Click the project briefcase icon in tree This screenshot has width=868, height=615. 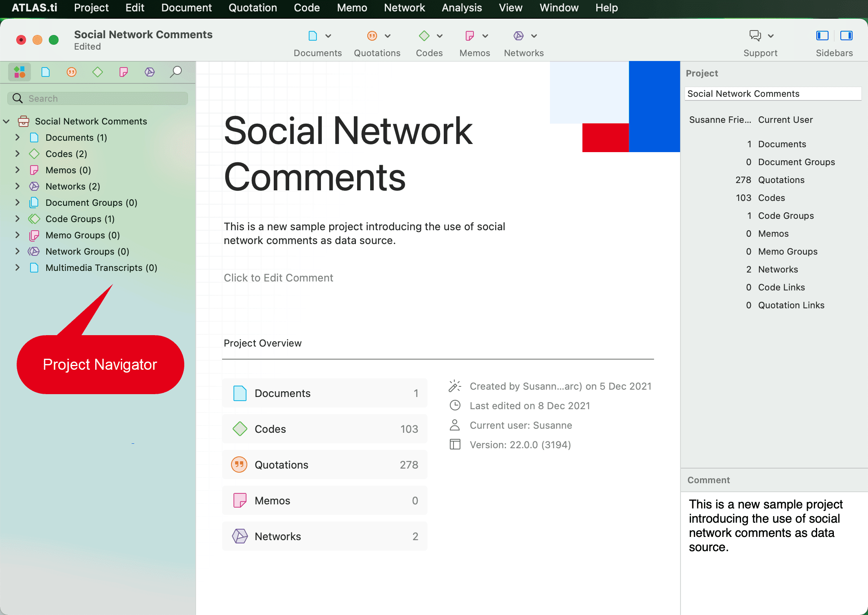tap(24, 121)
